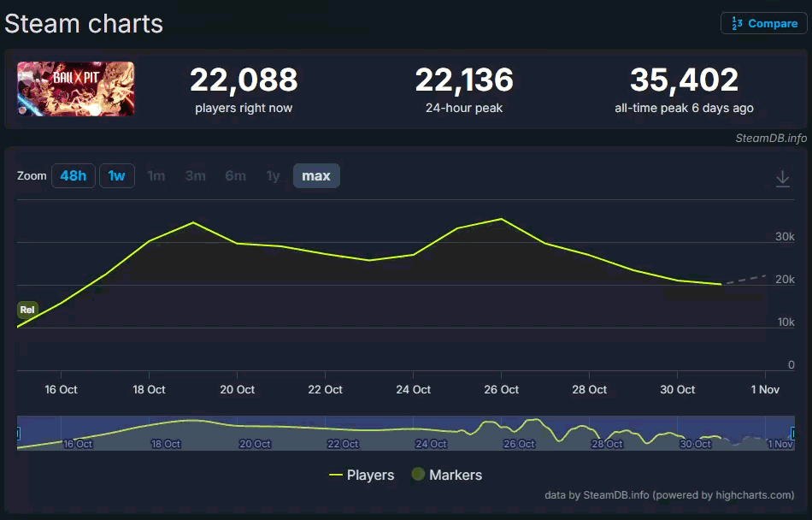Click the left navigator range handle

click(x=18, y=433)
